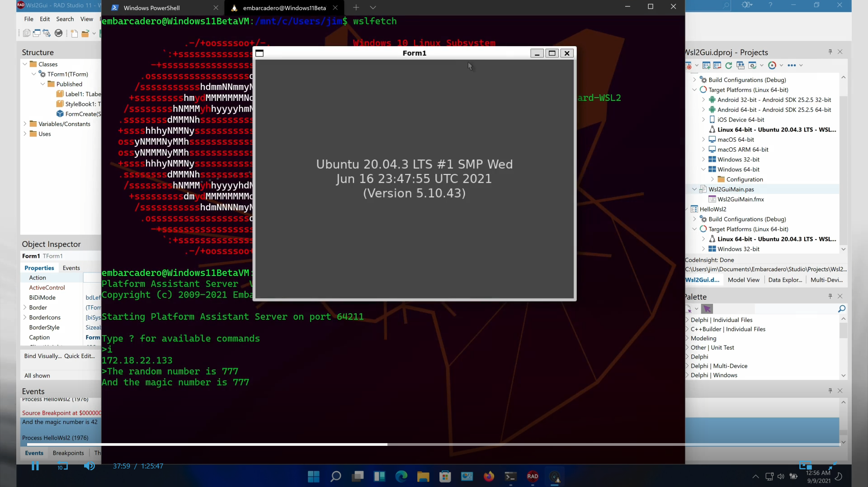Click the Bind Visually link
Screen dimensions: 868x487
(43, 356)
